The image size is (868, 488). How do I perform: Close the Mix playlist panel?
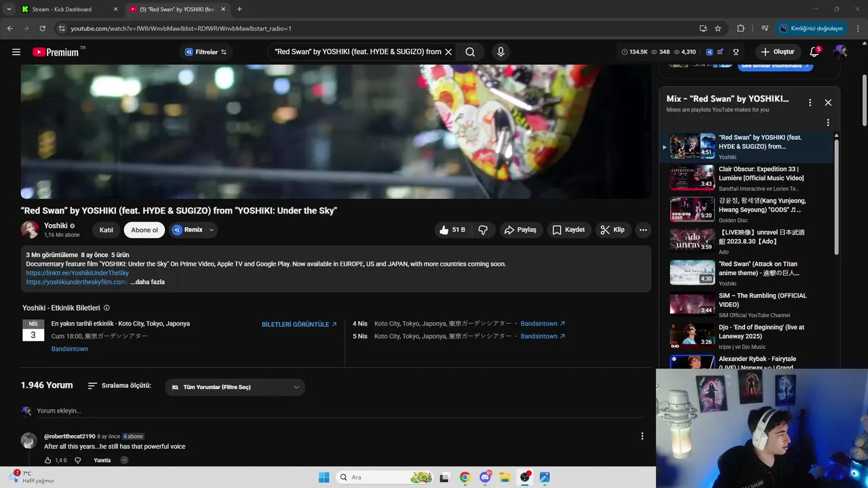click(828, 102)
